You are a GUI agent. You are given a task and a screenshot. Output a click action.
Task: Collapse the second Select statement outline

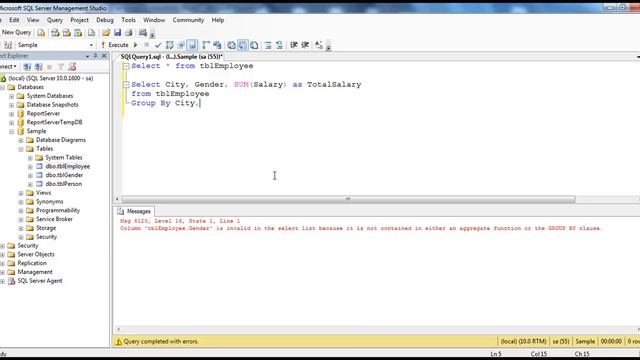pyautogui.click(x=126, y=84)
